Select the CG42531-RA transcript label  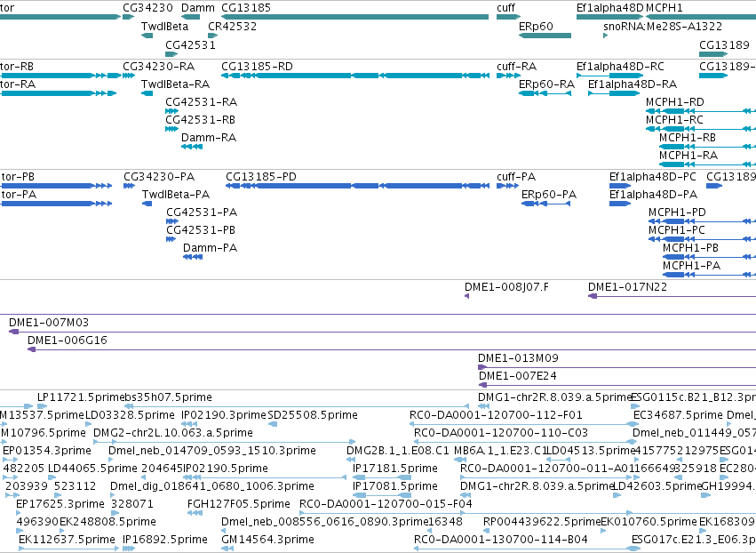201,102
